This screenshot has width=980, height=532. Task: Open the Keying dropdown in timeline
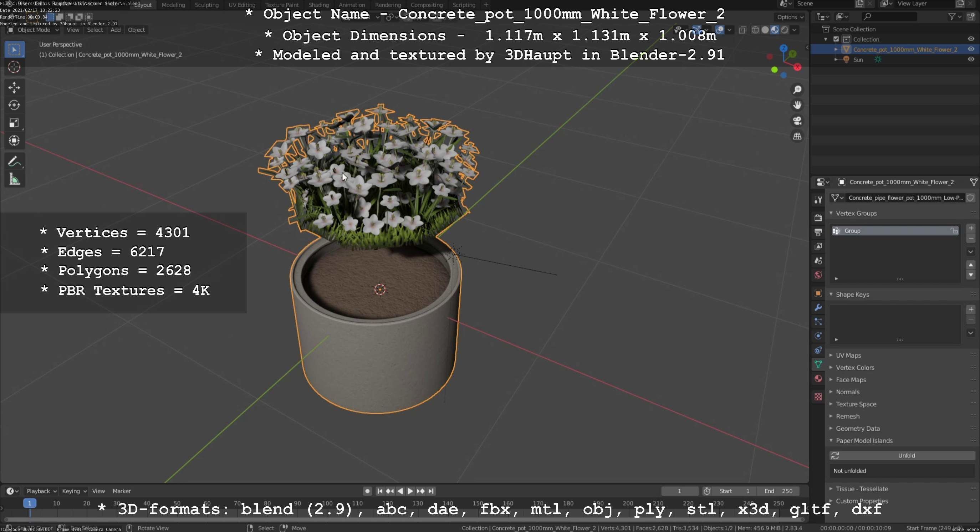(x=74, y=491)
